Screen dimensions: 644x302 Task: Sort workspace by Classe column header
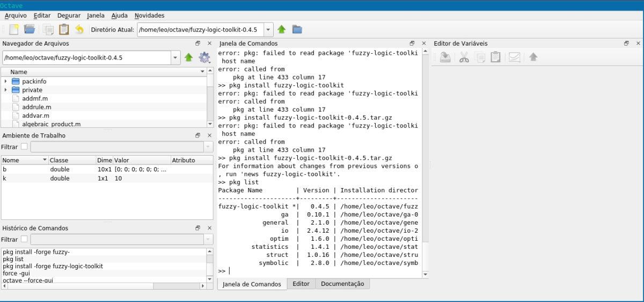pos(72,160)
